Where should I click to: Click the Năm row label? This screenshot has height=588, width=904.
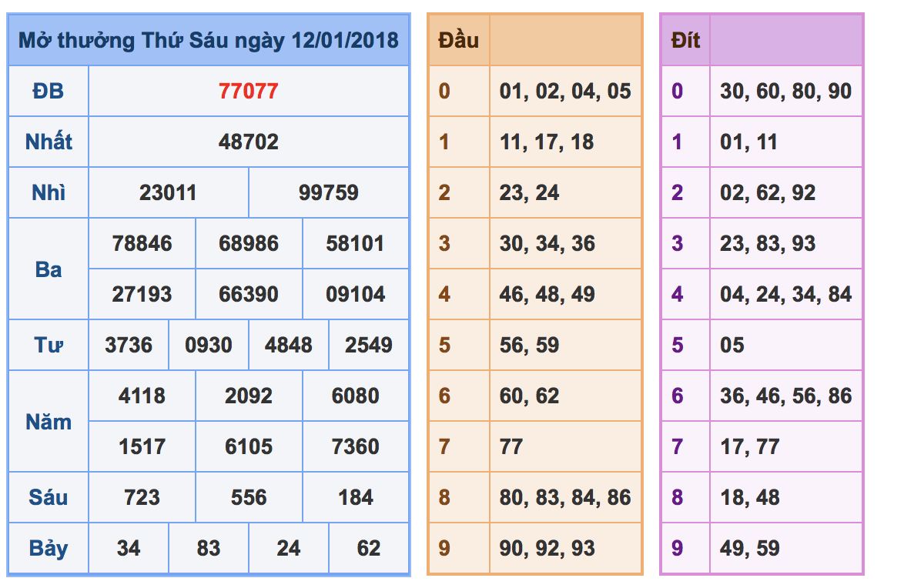click(49, 422)
